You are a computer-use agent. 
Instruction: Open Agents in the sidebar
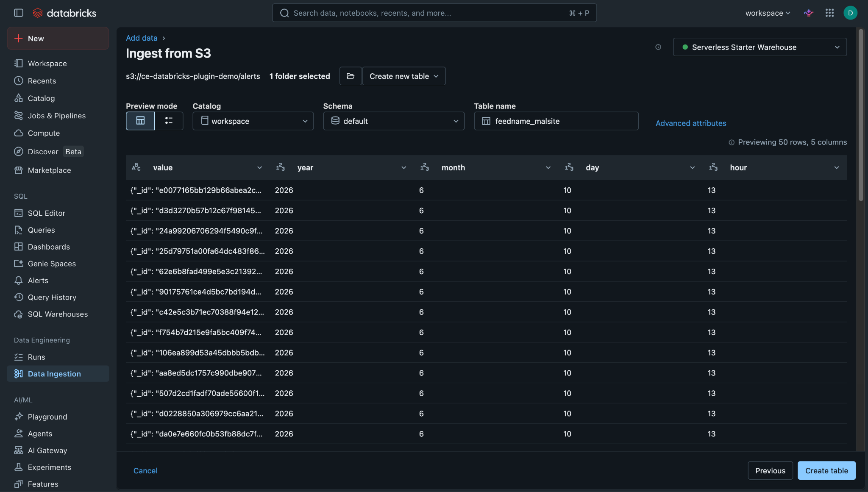pyautogui.click(x=58, y=434)
